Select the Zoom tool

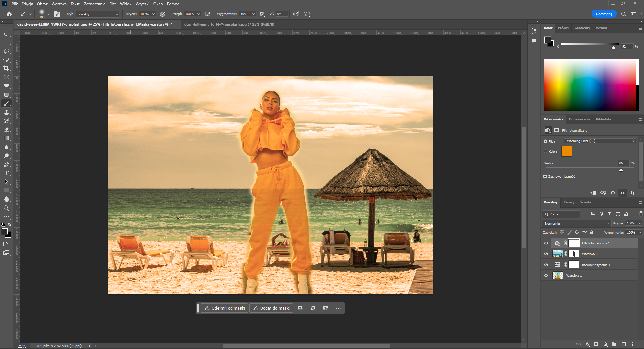pyautogui.click(x=6, y=208)
